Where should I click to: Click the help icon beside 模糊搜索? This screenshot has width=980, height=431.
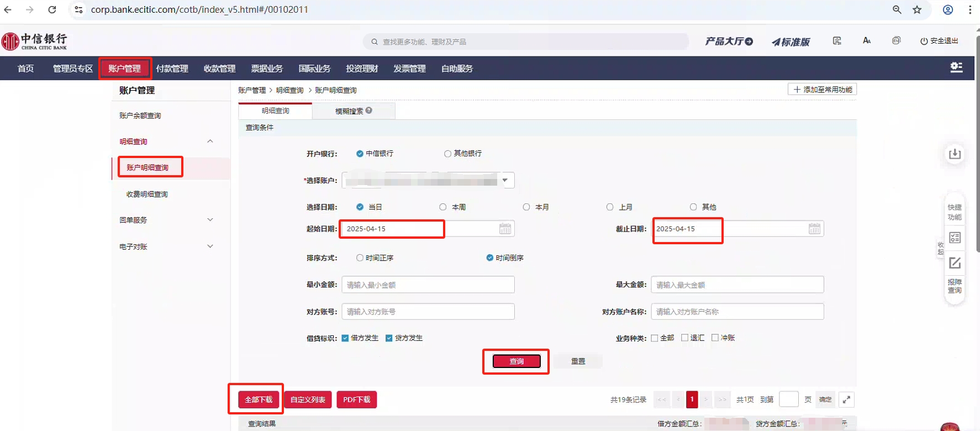coord(369,111)
